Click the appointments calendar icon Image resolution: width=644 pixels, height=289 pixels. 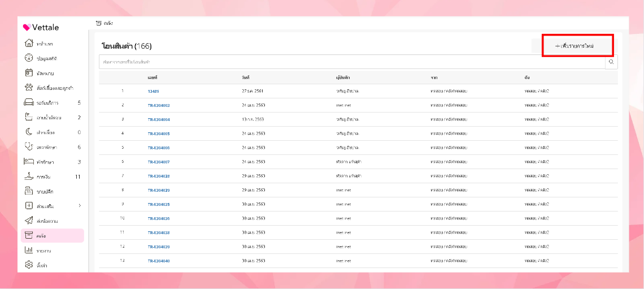coord(29,73)
